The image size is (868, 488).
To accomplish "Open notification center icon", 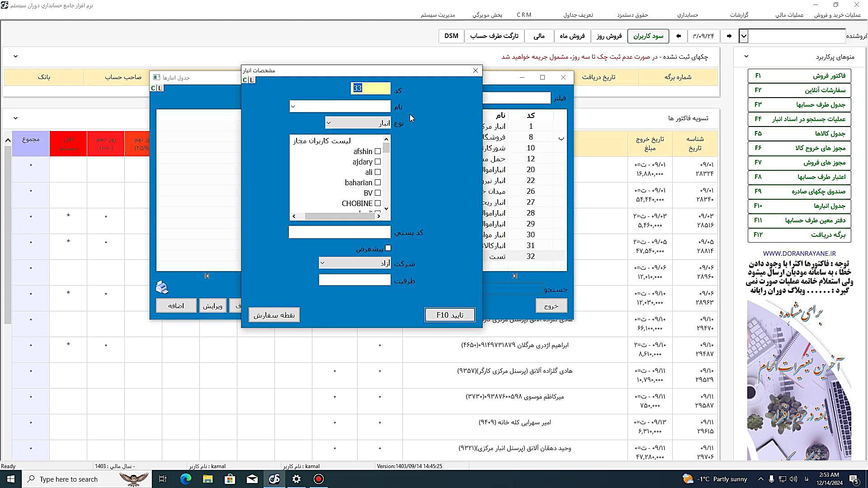I will click(x=854, y=479).
